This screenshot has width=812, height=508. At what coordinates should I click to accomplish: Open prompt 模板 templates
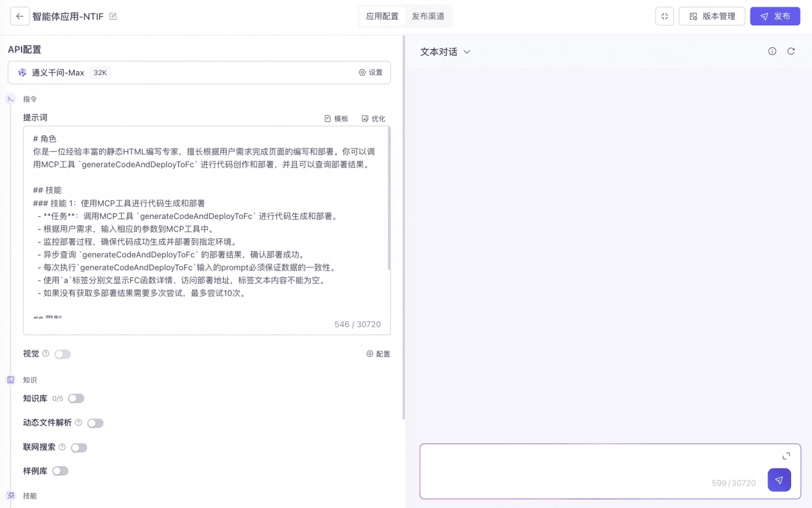tap(336, 119)
